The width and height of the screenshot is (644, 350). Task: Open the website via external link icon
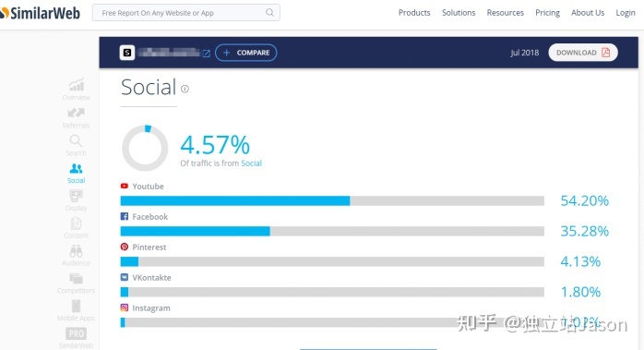pos(207,53)
